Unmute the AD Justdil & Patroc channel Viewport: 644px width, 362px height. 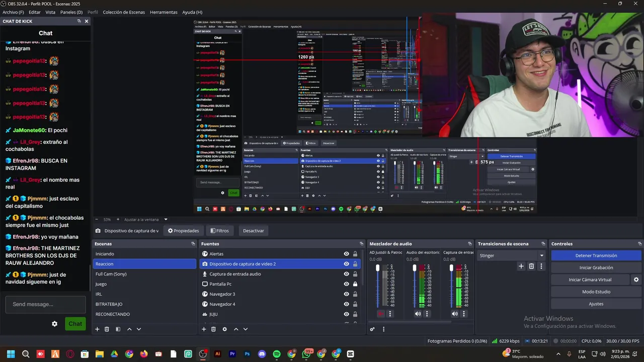coord(380,314)
